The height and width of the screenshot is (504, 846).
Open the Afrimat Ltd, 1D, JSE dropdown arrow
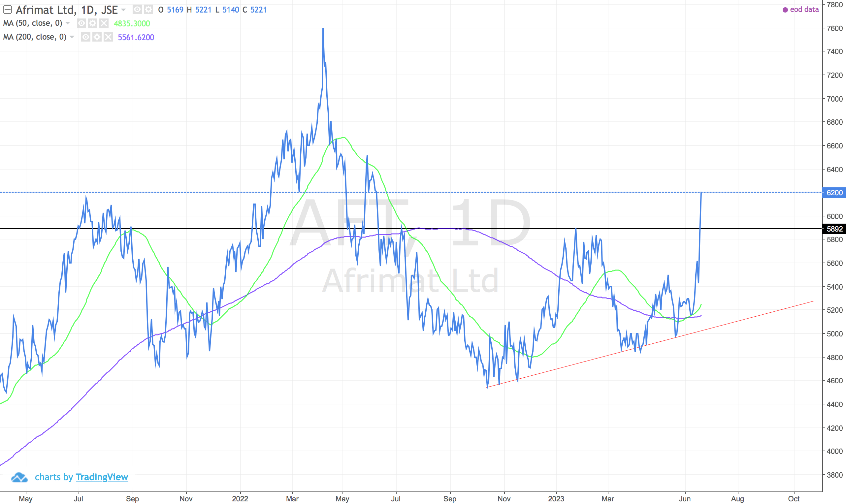(x=123, y=10)
